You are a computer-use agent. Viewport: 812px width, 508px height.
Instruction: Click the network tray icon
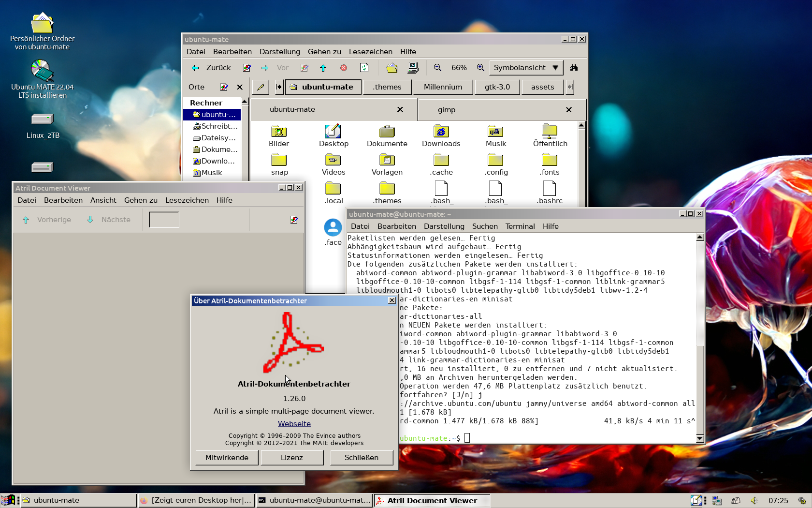pyautogui.click(x=717, y=501)
